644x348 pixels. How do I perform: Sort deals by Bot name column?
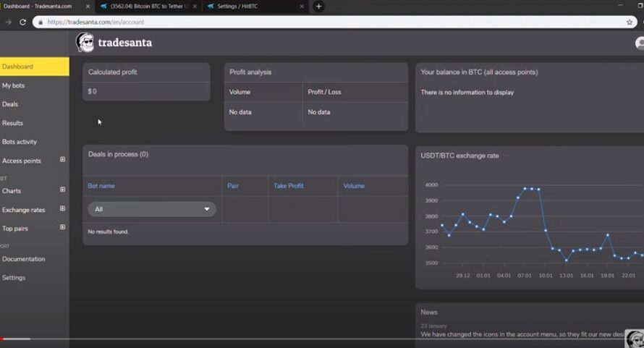pos(101,186)
